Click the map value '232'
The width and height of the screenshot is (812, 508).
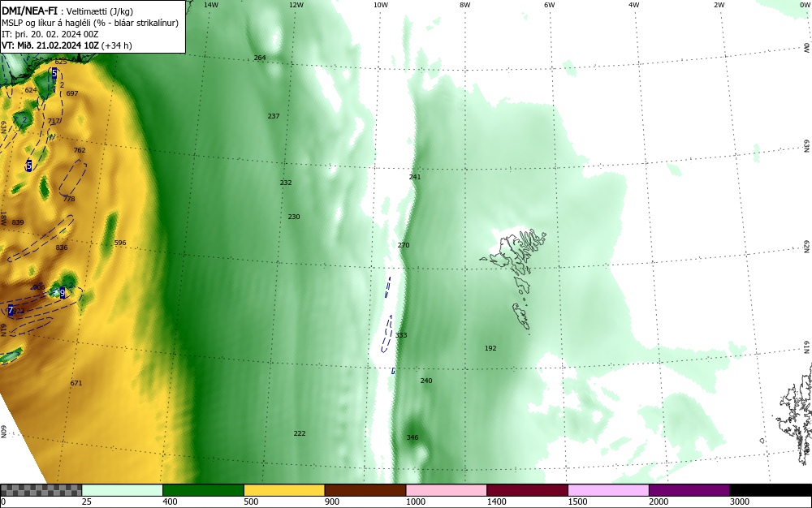click(286, 183)
